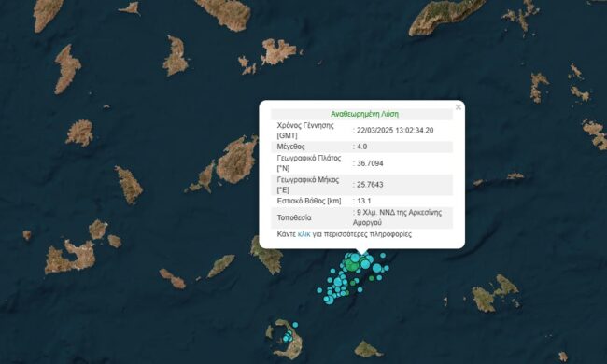Select the isolated cyan marker at cluster's top-right
The width and height of the screenshot is (607, 364).
pos(383,256)
